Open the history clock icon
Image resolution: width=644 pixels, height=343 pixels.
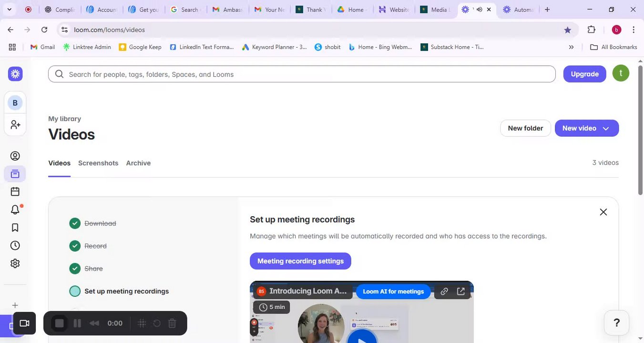[15, 245]
